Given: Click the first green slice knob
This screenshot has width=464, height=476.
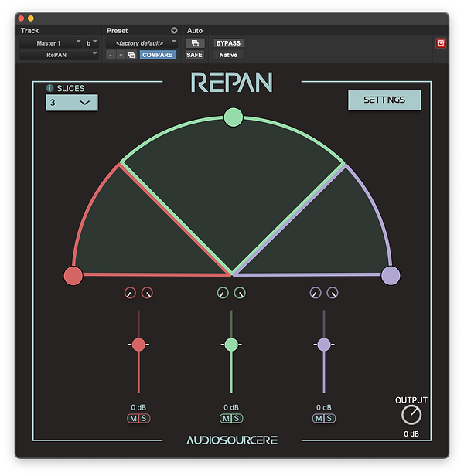Looking at the screenshot, I should (x=223, y=293).
